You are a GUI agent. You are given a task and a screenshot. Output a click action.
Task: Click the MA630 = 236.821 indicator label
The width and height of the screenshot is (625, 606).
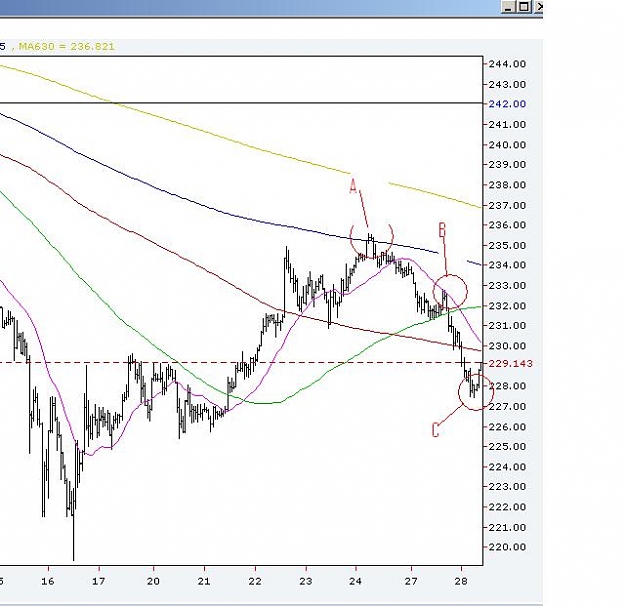coord(67,47)
